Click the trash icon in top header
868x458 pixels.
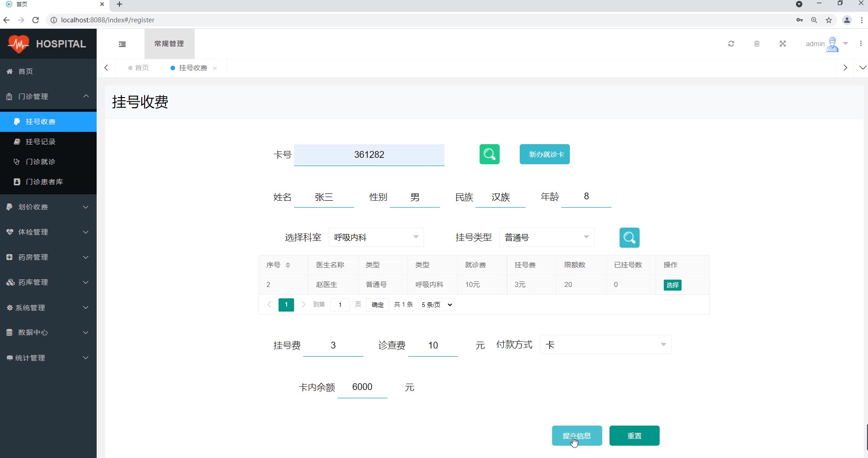coord(757,44)
